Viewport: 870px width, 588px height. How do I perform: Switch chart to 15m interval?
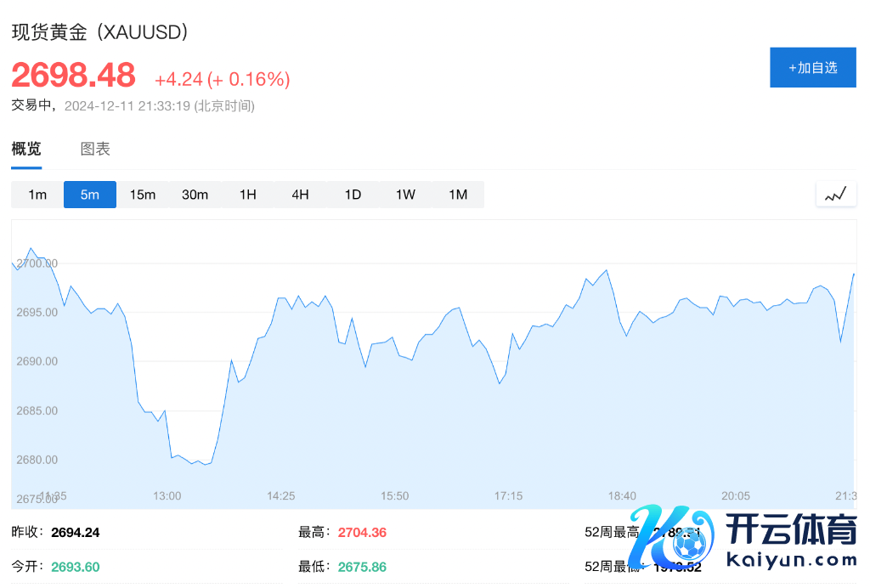point(143,195)
